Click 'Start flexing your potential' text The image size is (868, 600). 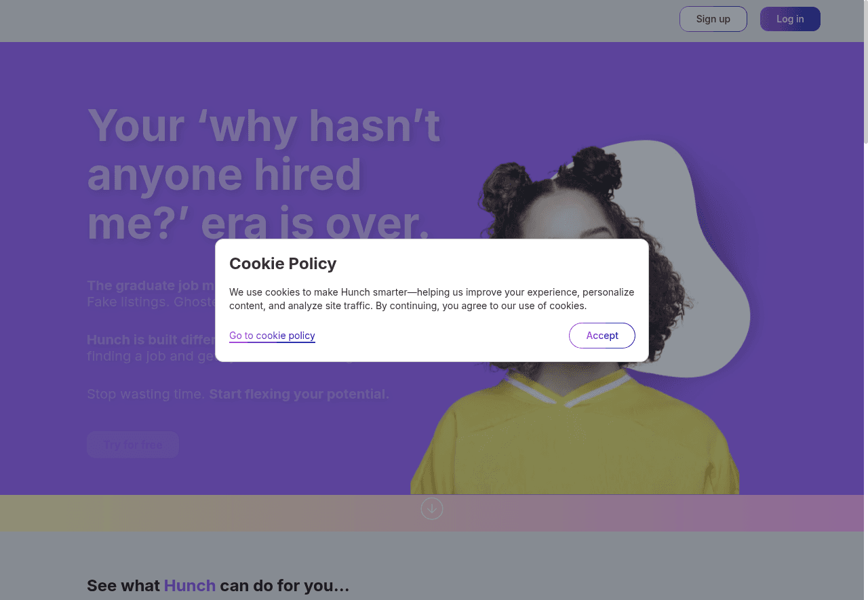click(x=299, y=394)
